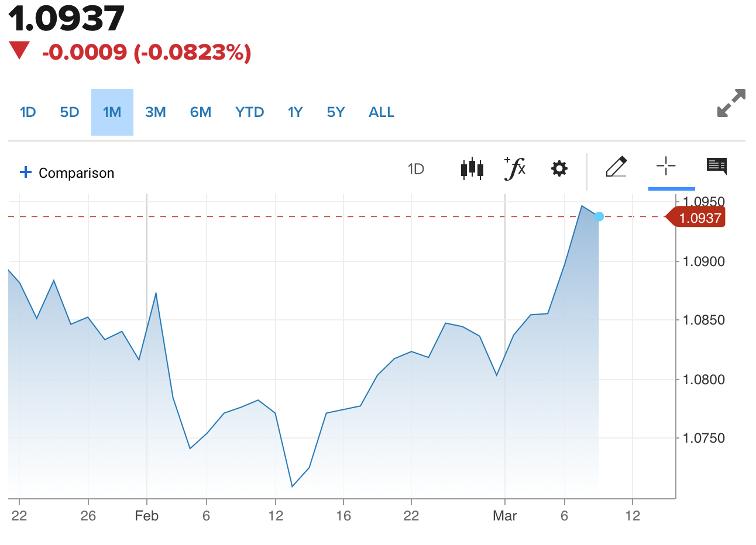The width and height of the screenshot is (756, 545).
Task: Click the blue latest data point marker
Action: tap(599, 217)
